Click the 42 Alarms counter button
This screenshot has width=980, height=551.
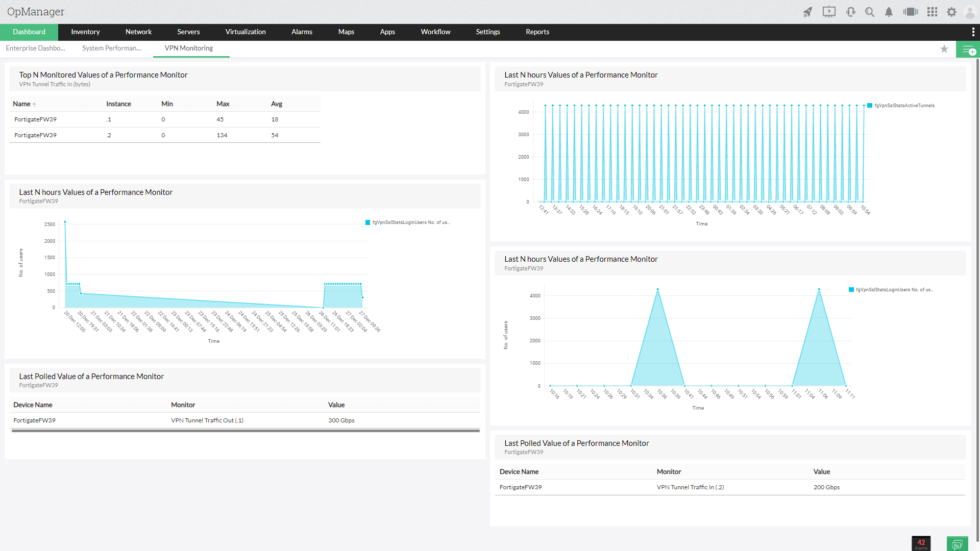point(921,543)
